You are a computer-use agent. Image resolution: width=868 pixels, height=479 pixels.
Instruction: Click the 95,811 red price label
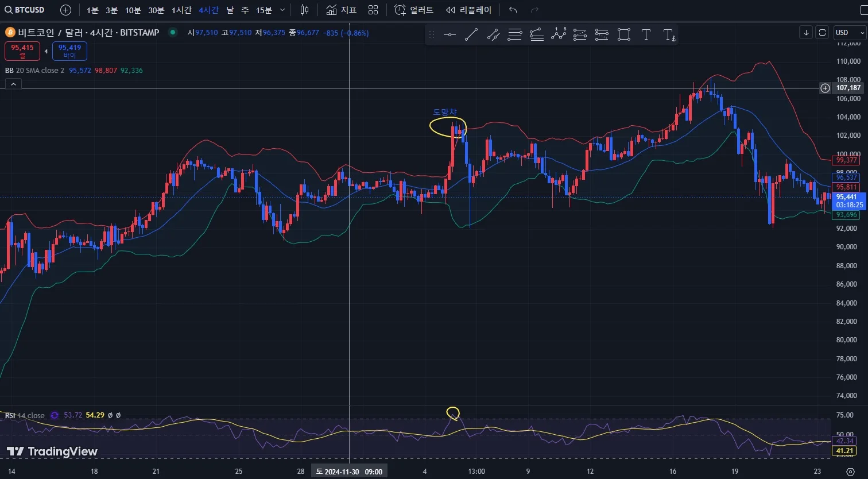tap(847, 187)
